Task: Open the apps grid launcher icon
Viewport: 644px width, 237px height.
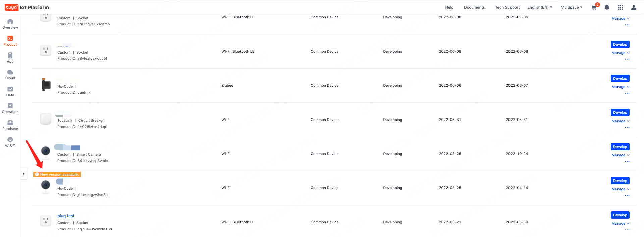Action: pyautogui.click(x=620, y=7)
